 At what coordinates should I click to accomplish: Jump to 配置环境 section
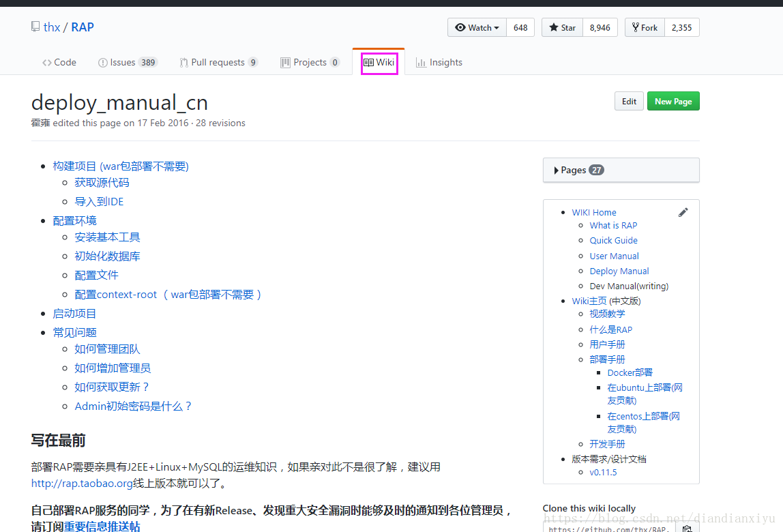tap(75, 221)
